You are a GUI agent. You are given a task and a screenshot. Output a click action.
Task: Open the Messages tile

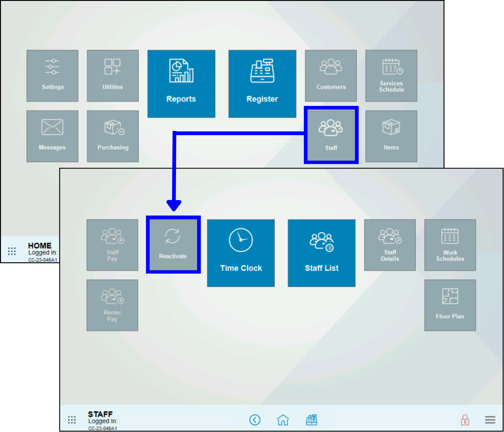(x=52, y=136)
